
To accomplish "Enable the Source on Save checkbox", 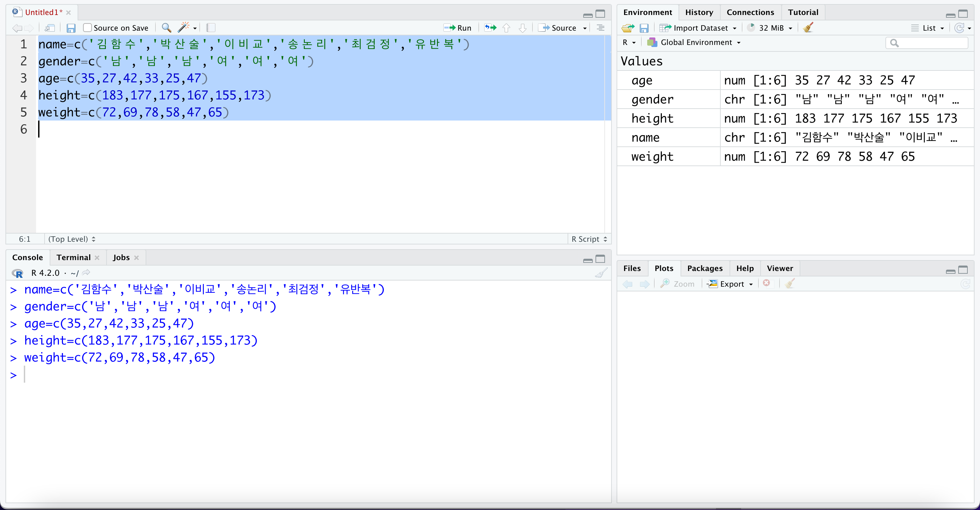I will pyautogui.click(x=87, y=28).
